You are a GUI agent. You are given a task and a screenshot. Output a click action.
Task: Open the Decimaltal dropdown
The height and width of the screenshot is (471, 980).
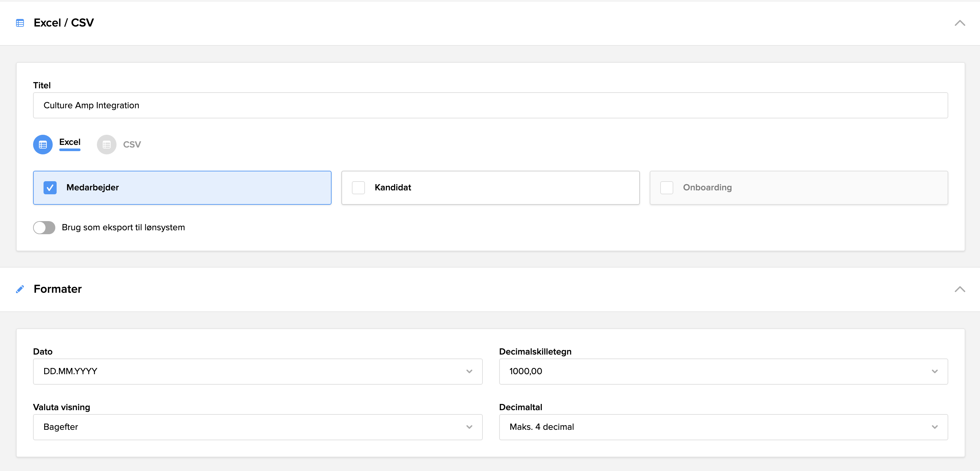[723, 427]
